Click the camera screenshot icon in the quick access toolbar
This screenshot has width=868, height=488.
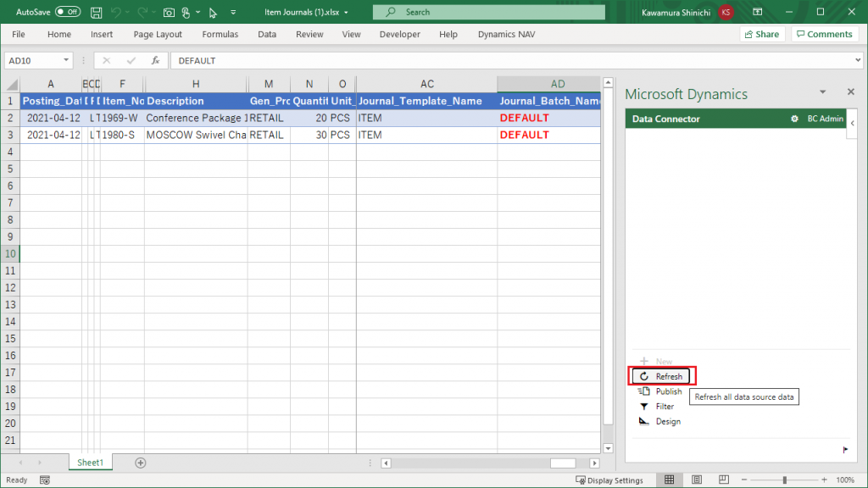[169, 12]
